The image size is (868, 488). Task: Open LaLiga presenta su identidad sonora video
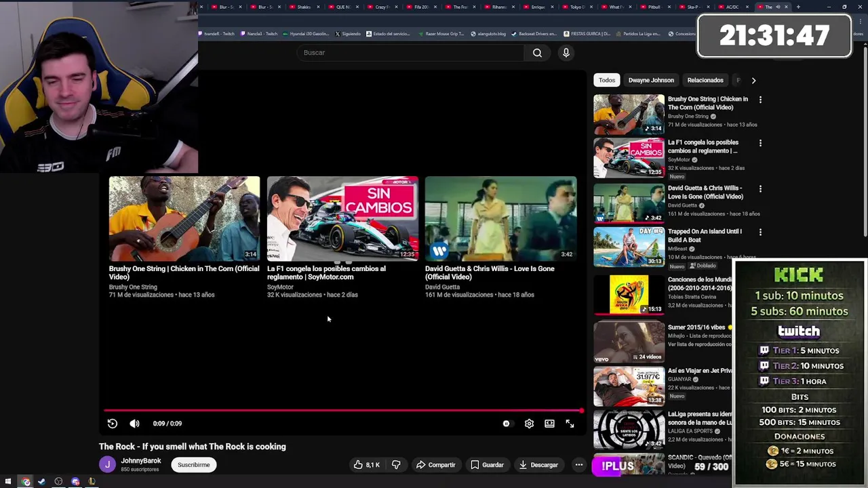pos(700,418)
